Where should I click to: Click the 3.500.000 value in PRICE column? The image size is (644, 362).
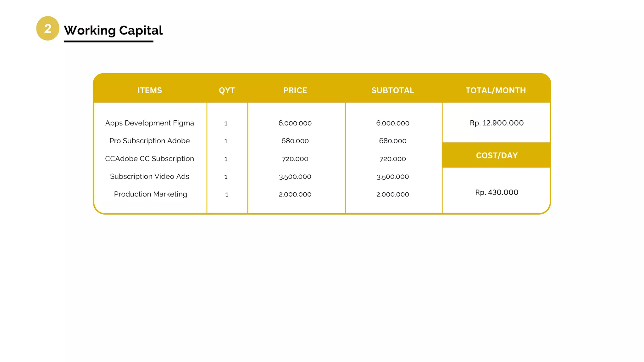(x=295, y=177)
